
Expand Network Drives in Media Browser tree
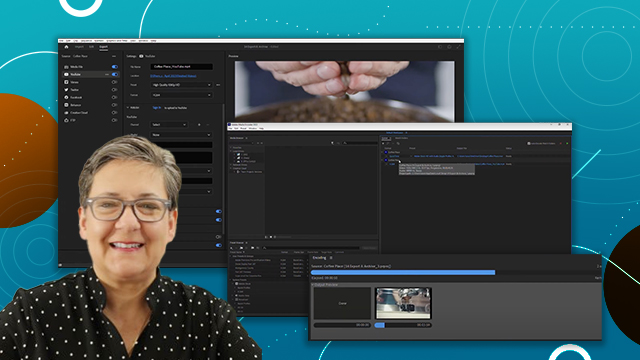click(x=231, y=164)
